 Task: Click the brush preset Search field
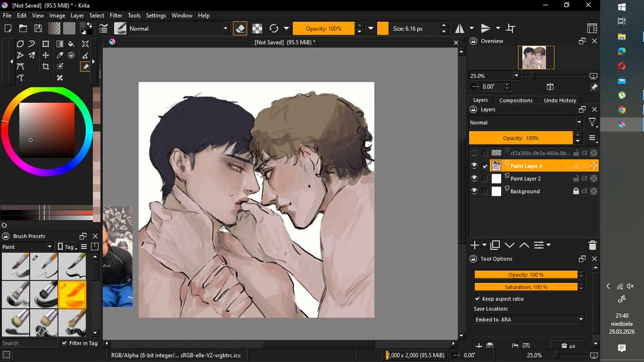click(x=29, y=343)
